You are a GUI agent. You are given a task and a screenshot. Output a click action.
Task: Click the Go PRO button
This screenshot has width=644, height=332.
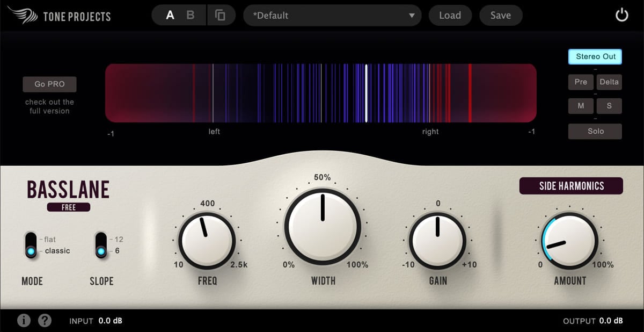click(x=49, y=84)
